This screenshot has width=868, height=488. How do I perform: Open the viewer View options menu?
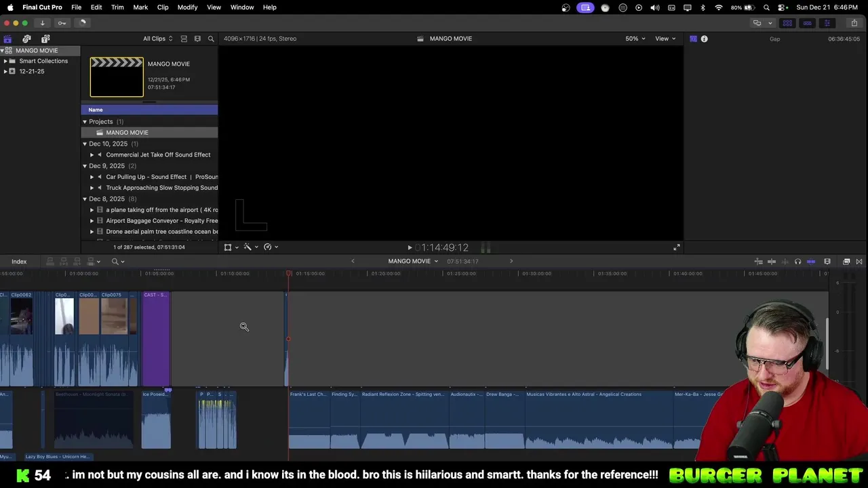tap(665, 39)
